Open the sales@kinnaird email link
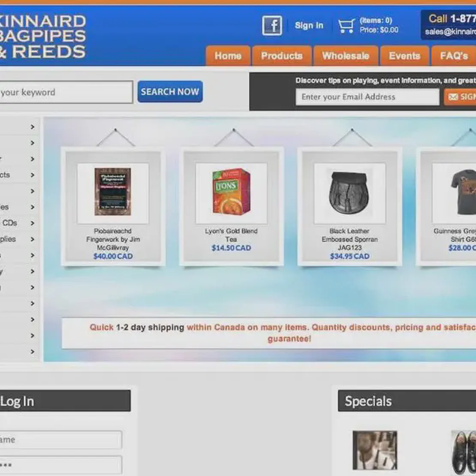476x476 pixels. [x=451, y=32]
